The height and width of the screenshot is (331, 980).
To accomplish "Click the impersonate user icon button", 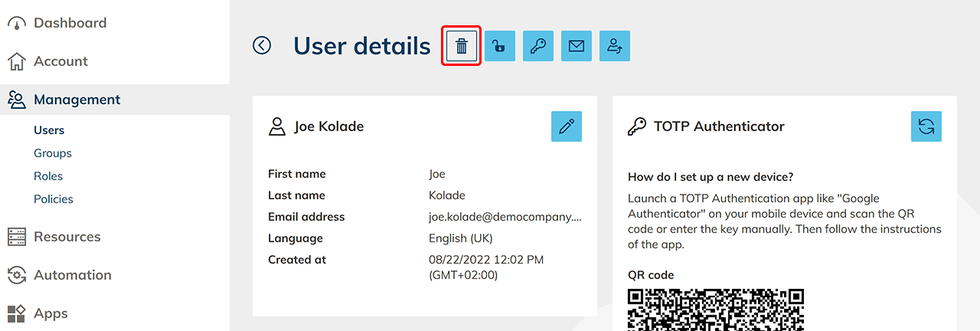I will click(x=615, y=46).
